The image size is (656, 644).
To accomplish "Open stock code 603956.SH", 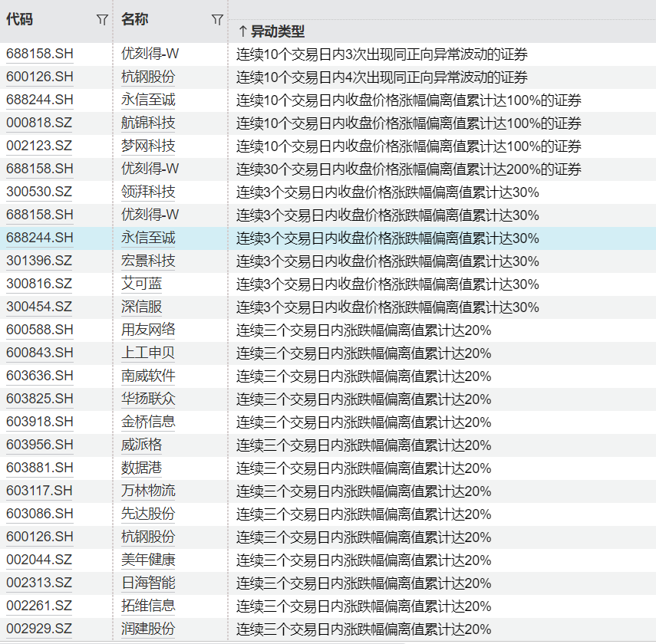I will (x=40, y=445).
